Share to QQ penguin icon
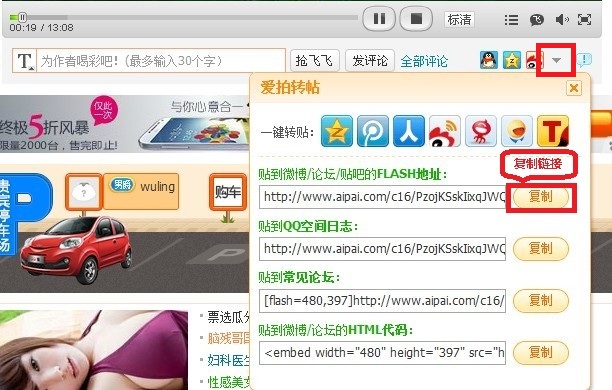The image size is (612, 390). point(489,60)
